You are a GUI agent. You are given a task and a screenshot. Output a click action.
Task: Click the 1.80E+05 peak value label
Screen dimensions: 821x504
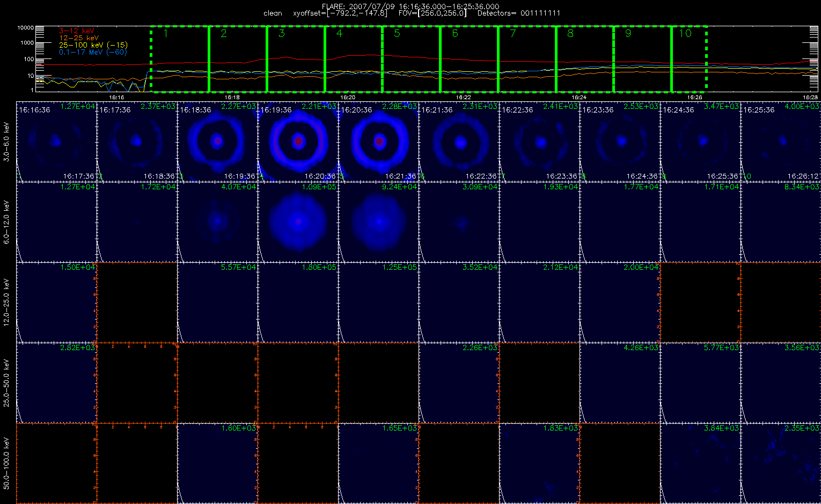pyautogui.click(x=319, y=268)
